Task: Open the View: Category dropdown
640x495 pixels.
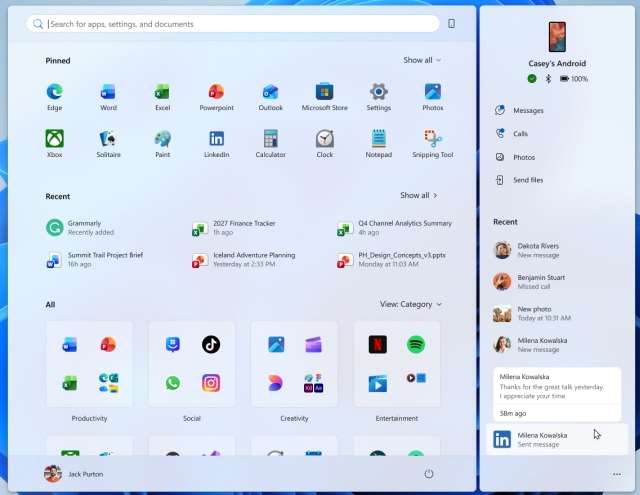Action: pos(411,304)
